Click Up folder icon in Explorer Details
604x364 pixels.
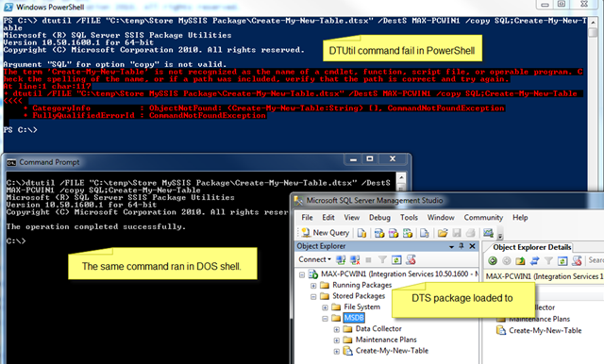click(520, 261)
